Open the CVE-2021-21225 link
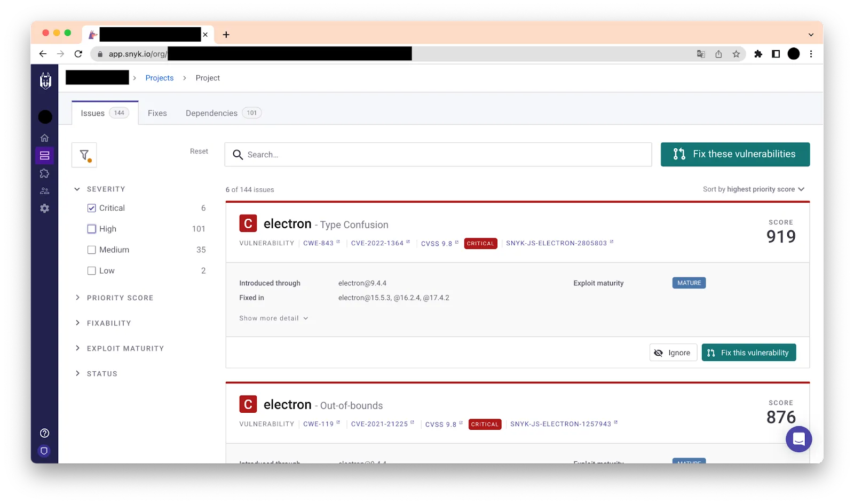This screenshot has height=504, width=854. [382, 424]
